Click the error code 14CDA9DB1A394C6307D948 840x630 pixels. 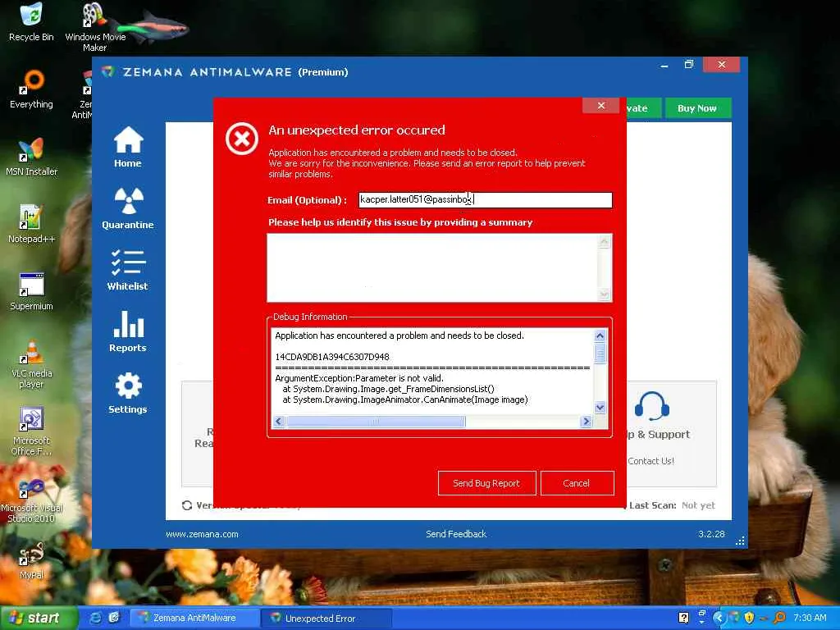332,357
